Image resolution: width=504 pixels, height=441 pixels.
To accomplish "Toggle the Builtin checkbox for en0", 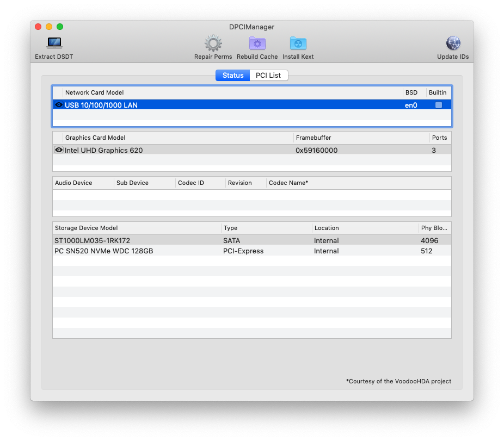I will tap(439, 105).
